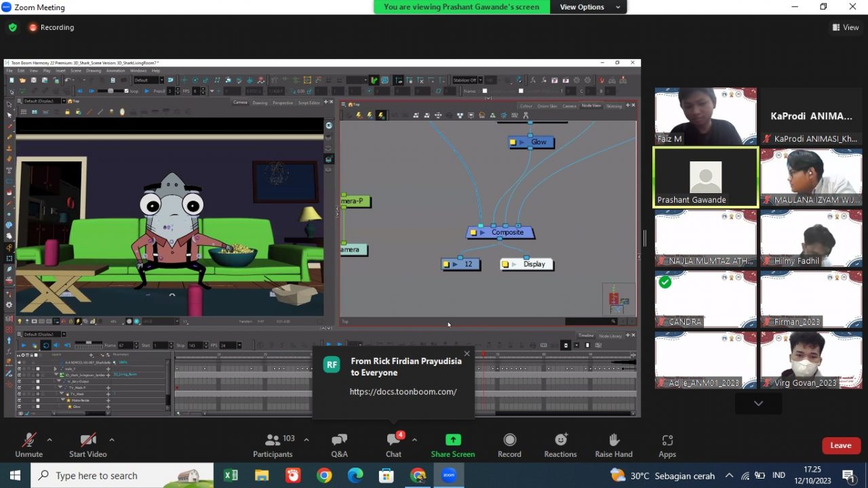868x488 pixels.
Task: Open the View layout menu
Action: (x=846, y=28)
